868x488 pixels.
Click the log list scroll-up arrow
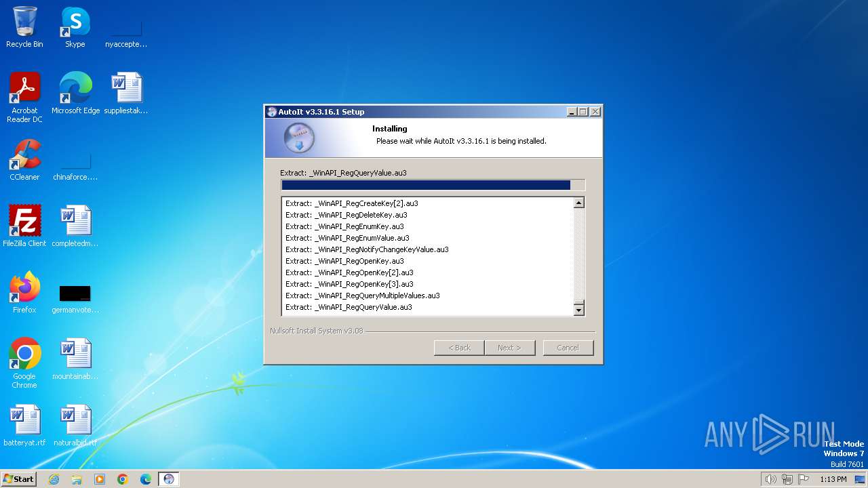tap(579, 203)
